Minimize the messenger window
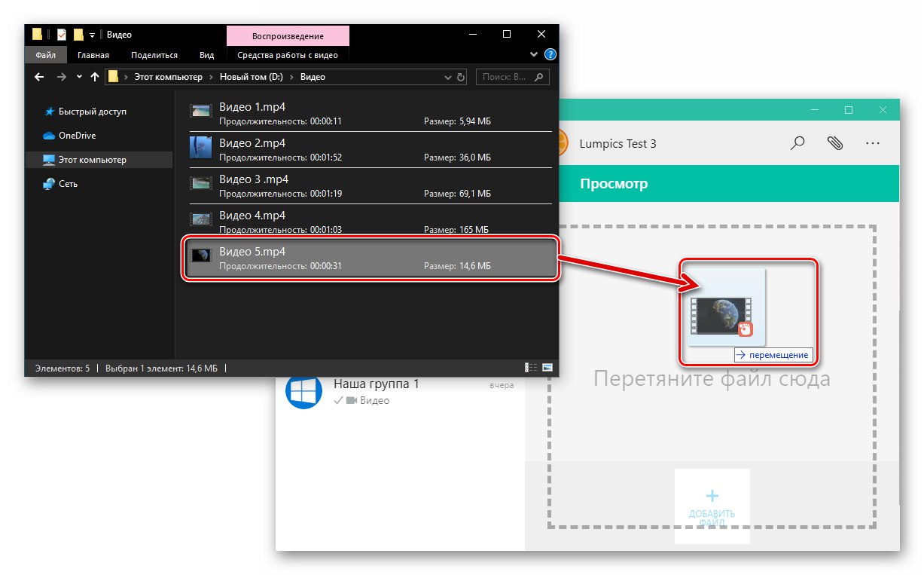 pos(814,110)
